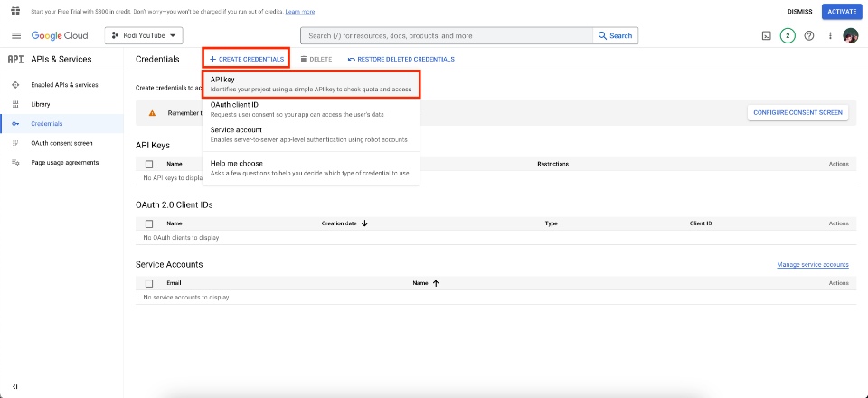868x398 pixels.
Task: Select all OAuth 2.0 Client IDs checkbox
Action: click(149, 223)
